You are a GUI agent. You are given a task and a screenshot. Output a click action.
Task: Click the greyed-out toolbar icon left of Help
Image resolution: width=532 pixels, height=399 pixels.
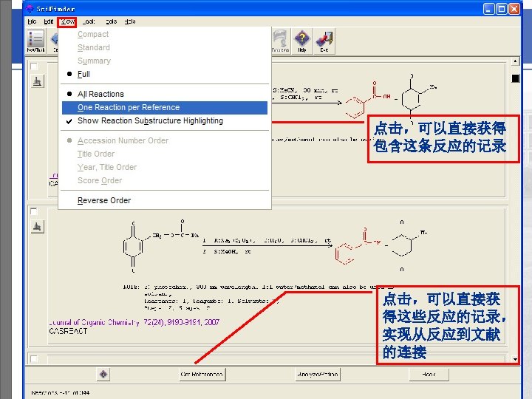click(x=280, y=41)
